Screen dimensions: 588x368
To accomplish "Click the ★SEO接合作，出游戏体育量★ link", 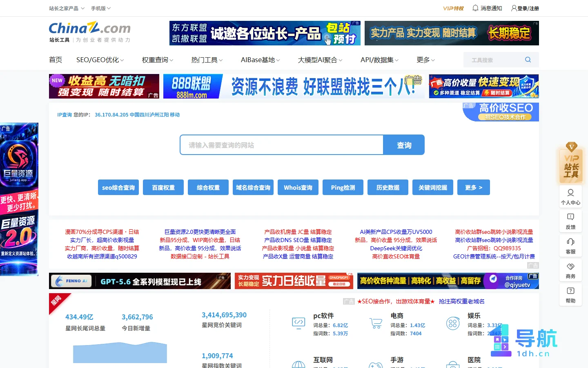I will click(396, 301).
